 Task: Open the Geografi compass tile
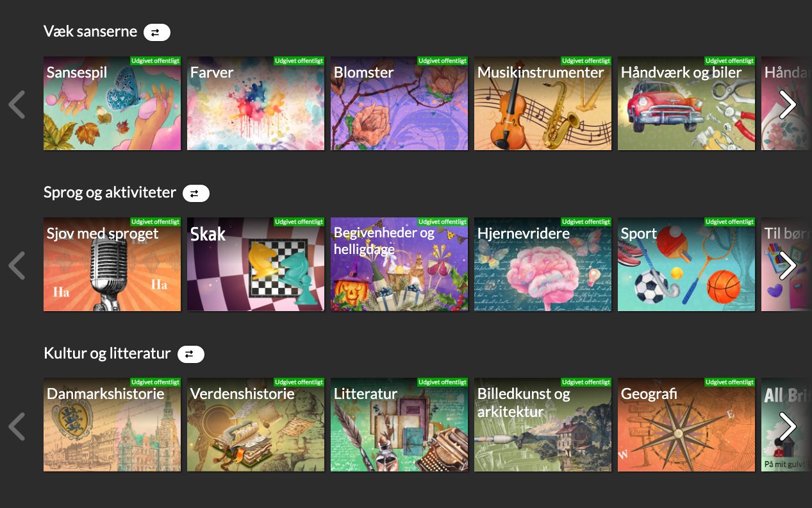click(686, 425)
